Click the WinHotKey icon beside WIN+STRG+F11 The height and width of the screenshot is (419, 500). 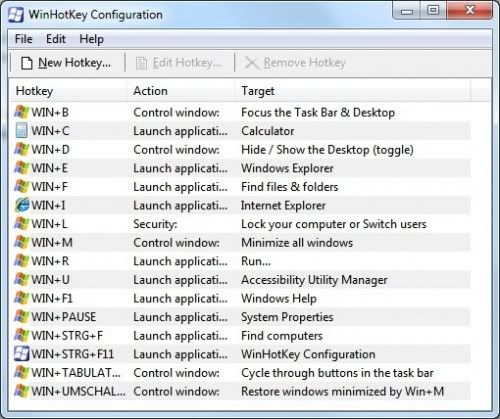tap(22, 354)
